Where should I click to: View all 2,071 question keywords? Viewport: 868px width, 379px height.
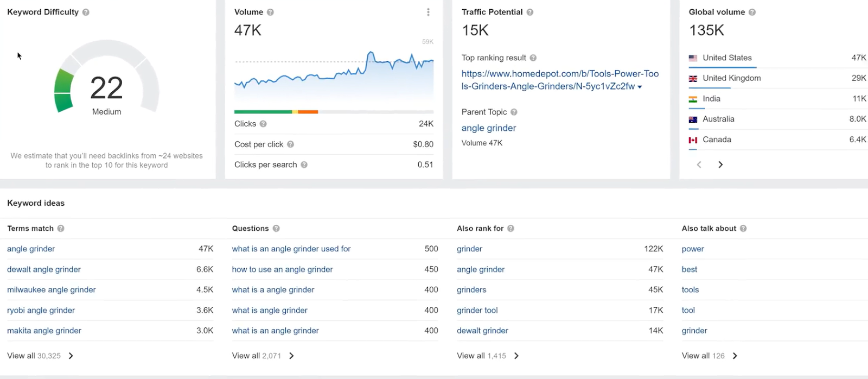pos(263,356)
